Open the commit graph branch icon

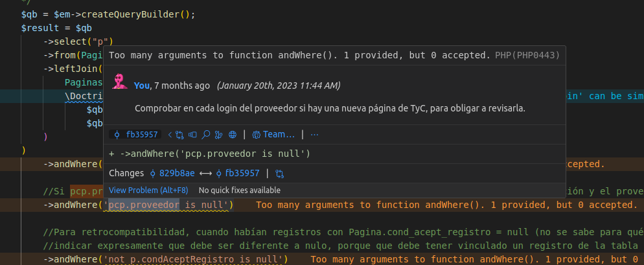(219, 135)
